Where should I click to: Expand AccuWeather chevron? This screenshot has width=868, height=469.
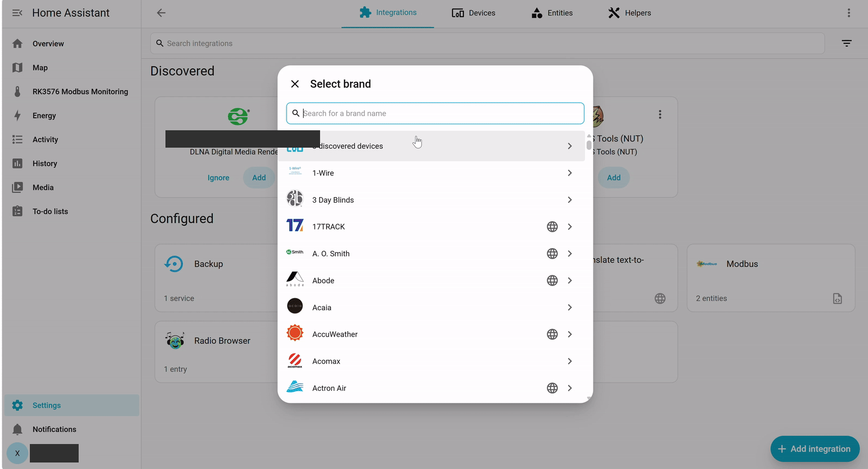tap(570, 334)
